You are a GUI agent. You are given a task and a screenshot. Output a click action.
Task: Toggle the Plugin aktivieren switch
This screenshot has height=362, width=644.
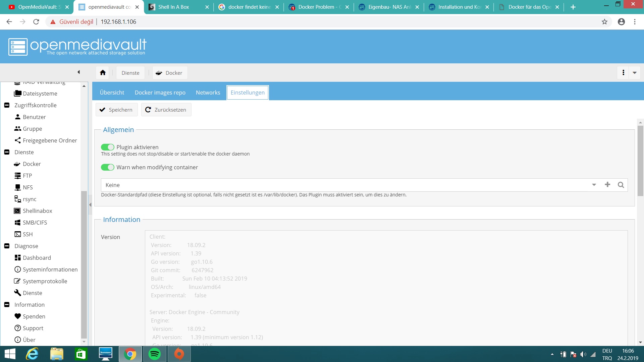point(108,147)
